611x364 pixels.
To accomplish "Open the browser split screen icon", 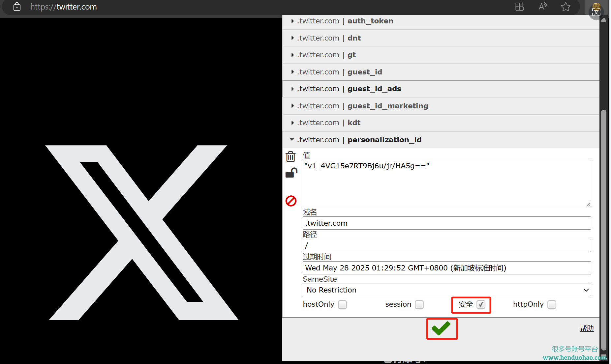I will point(520,7).
